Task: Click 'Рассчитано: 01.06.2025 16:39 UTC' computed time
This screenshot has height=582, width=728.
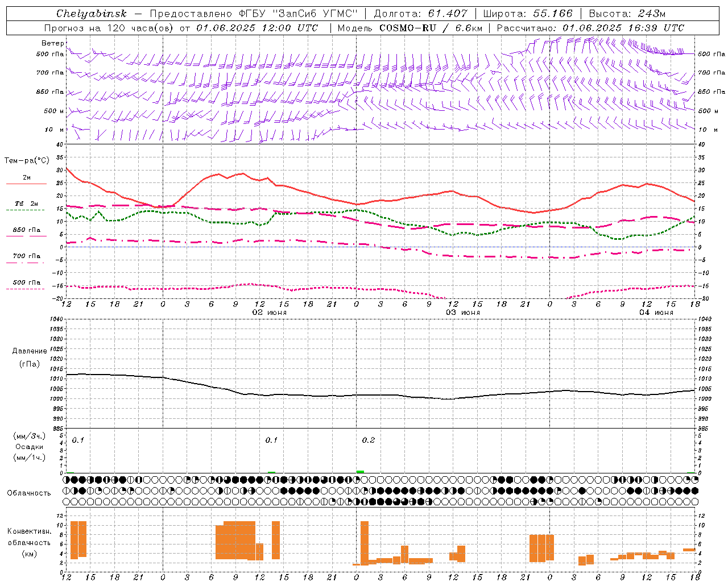Action: 590,28
